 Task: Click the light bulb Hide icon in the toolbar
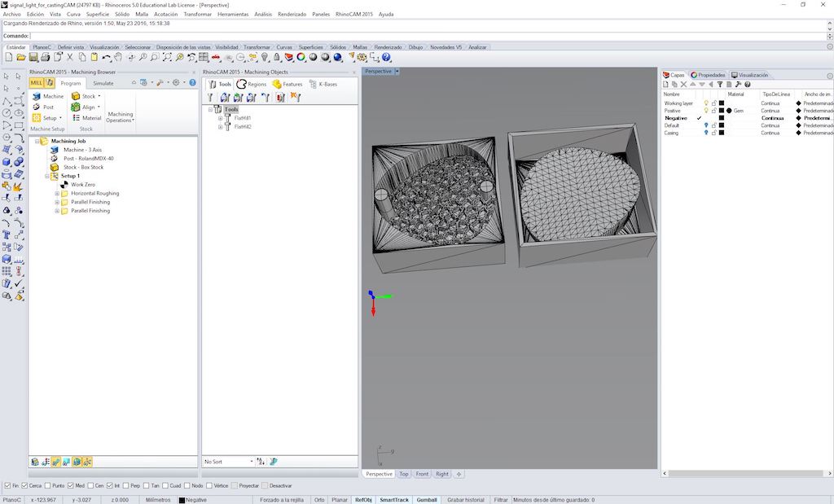point(265,57)
